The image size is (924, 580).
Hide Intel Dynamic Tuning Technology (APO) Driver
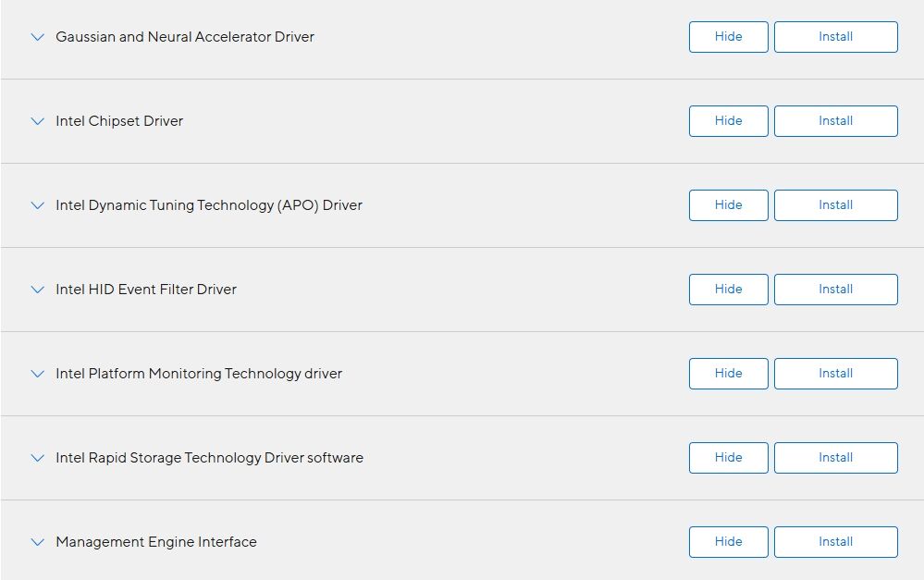(728, 205)
